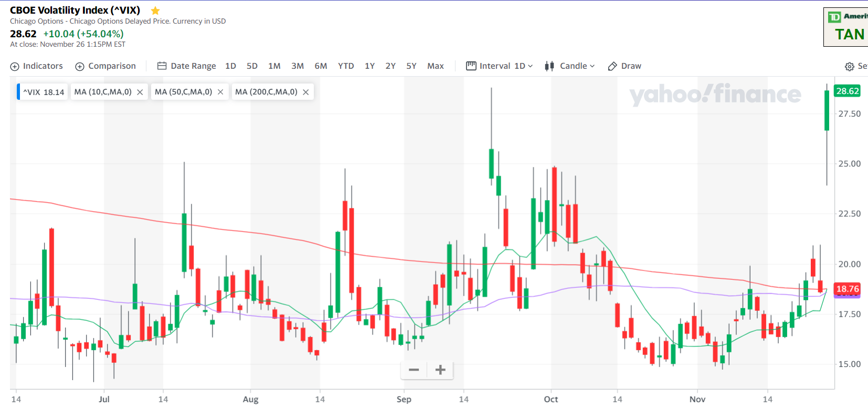Select the Max date range
868x408 pixels.
coord(436,66)
